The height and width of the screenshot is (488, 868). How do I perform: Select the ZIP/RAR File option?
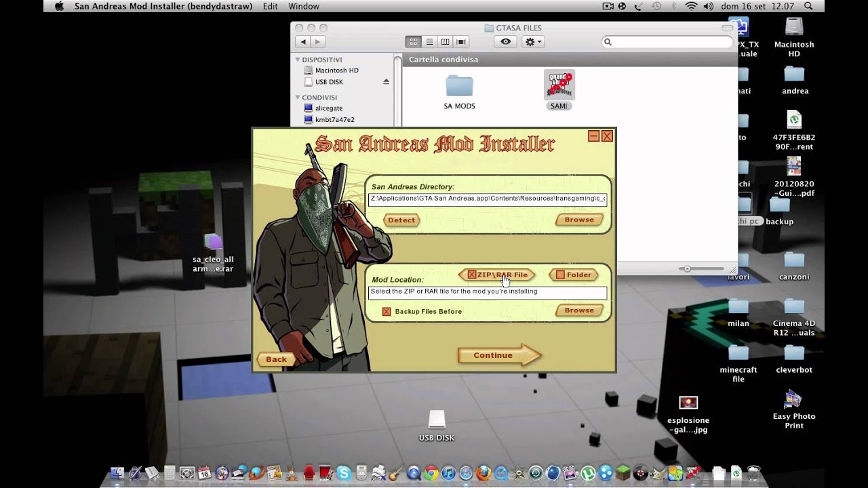[x=497, y=274]
